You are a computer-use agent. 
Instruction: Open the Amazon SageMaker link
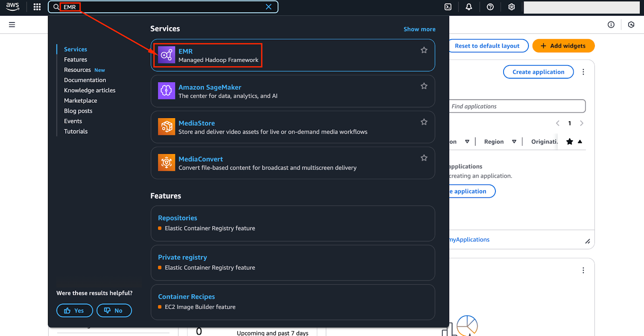pos(210,87)
